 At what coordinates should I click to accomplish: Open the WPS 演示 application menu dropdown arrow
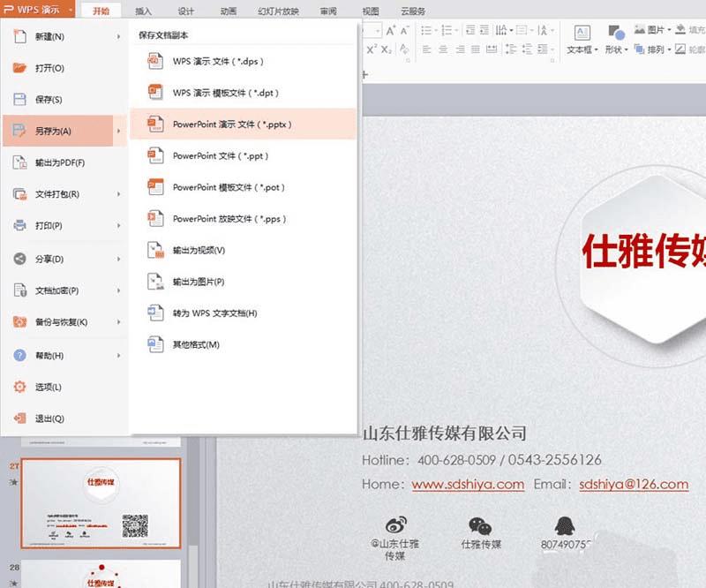point(71,10)
